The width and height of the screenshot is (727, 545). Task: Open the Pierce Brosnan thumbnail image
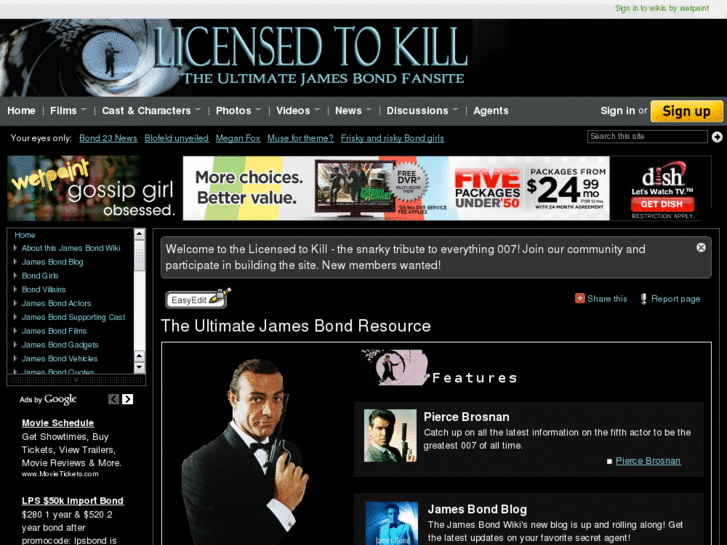click(390, 435)
